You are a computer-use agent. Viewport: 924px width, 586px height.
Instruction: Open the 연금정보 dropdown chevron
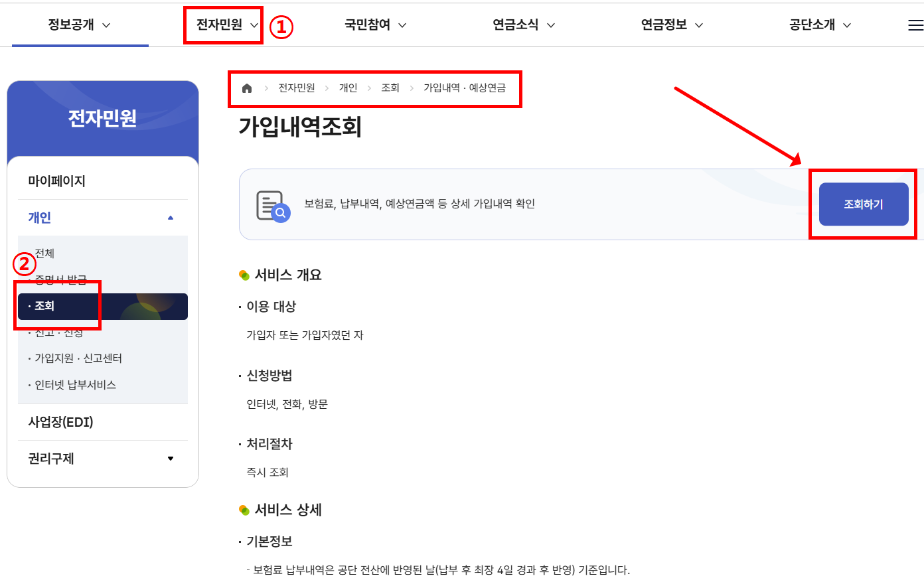click(698, 25)
